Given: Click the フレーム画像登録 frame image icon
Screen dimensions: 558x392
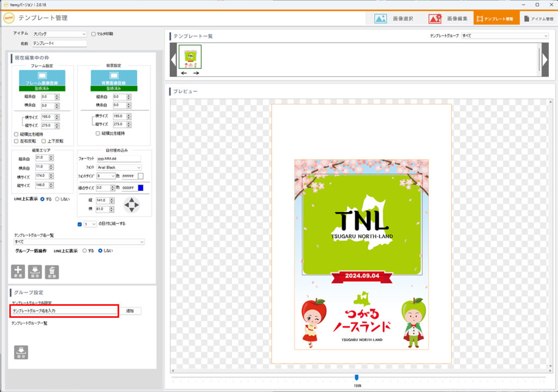Looking at the screenshot, I should tap(42, 76).
